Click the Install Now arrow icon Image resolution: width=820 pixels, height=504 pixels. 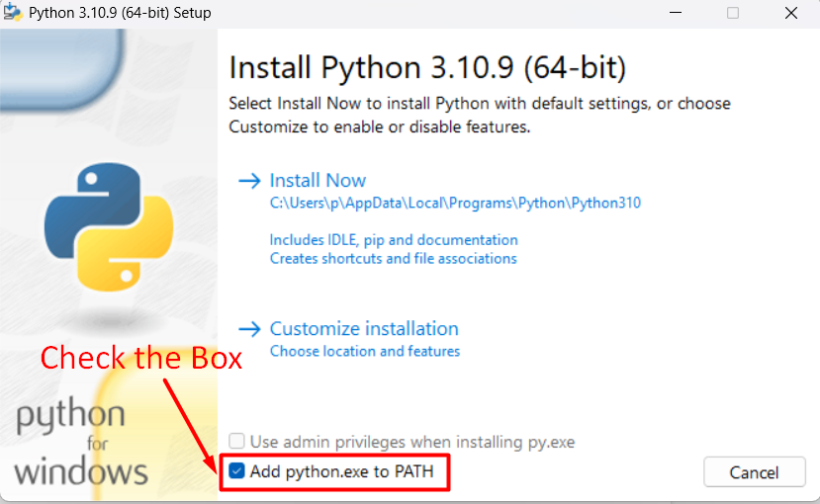[x=249, y=181]
